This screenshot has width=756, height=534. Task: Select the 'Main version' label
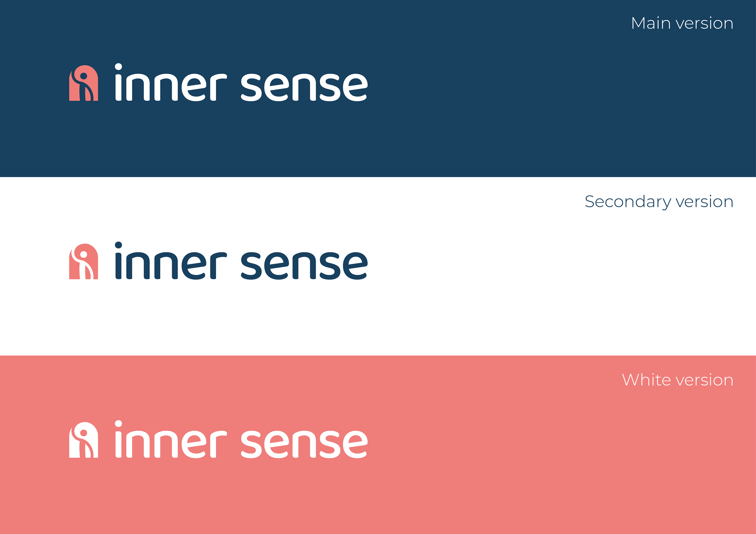pos(682,23)
